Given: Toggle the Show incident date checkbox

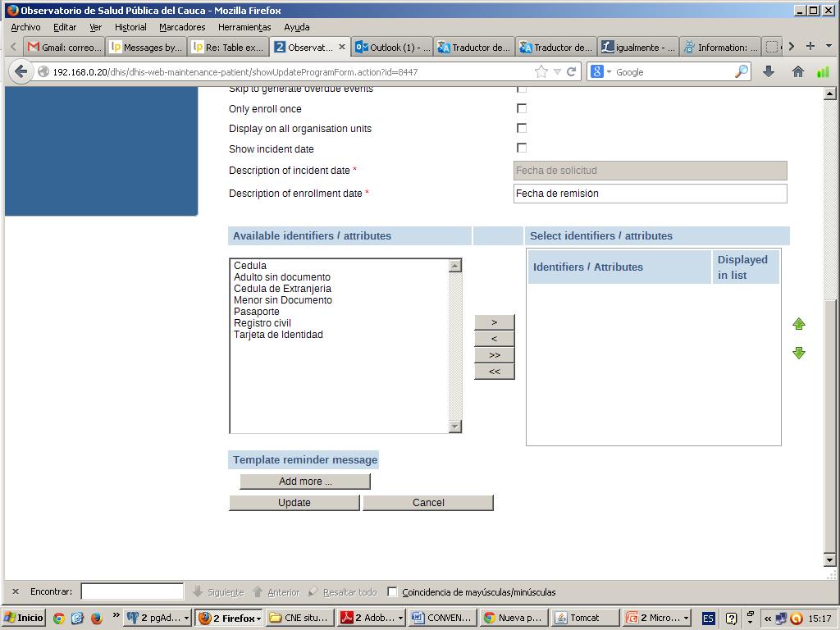Looking at the screenshot, I should pos(521,148).
